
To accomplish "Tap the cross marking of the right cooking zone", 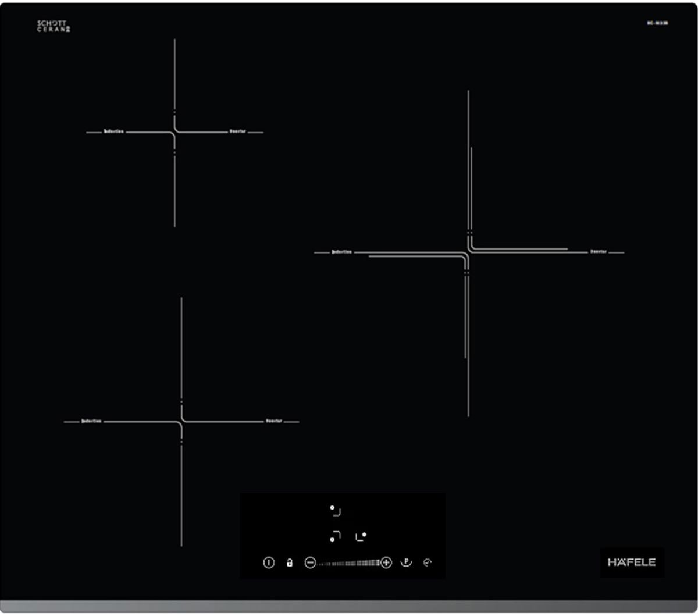I will pyautogui.click(x=469, y=251).
